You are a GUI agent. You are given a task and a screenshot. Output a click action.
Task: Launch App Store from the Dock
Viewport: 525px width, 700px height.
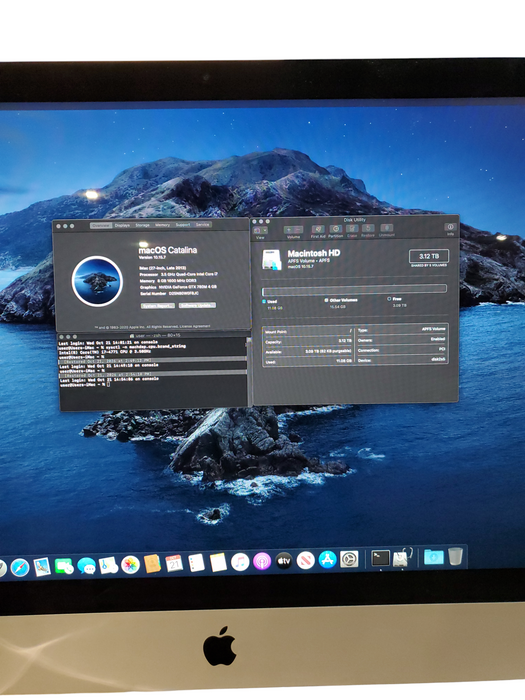[x=327, y=559]
